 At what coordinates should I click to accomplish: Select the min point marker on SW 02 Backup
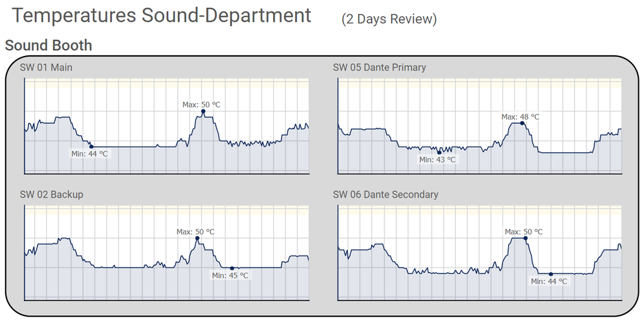[232, 268]
